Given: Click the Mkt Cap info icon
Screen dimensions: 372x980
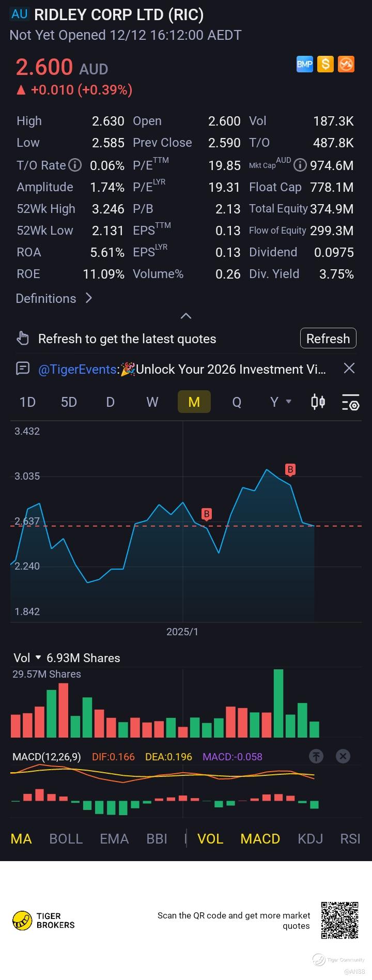Looking at the screenshot, I should pos(300,165).
